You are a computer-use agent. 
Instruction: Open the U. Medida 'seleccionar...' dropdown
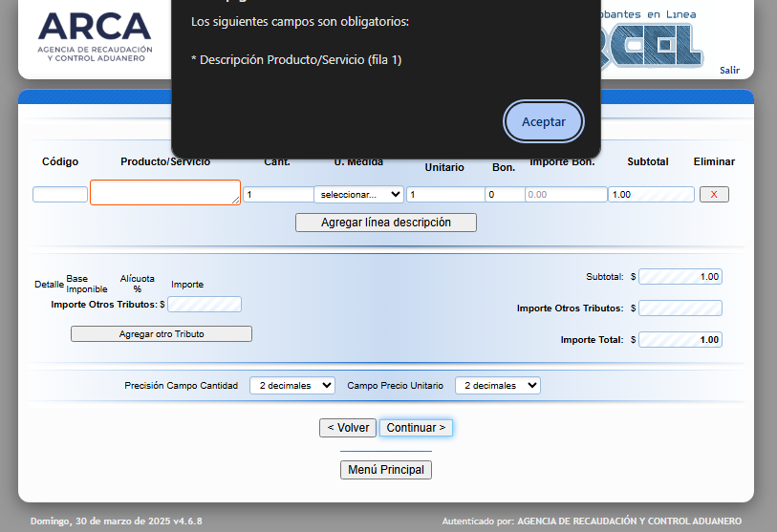click(x=358, y=195)
